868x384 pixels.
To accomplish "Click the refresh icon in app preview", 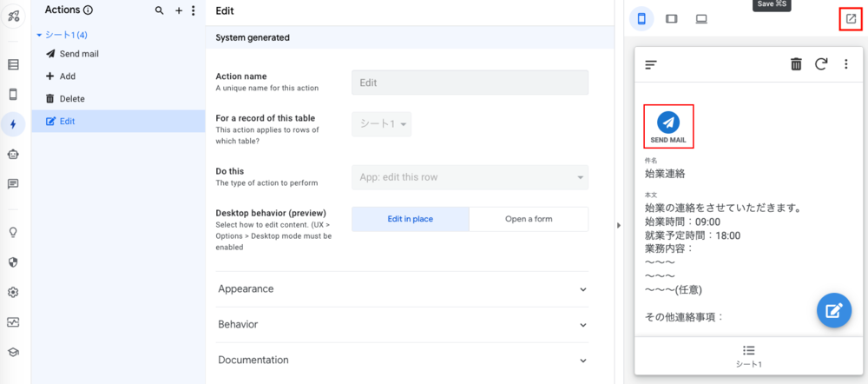I will pyautogui.click(x=821, y=63).
